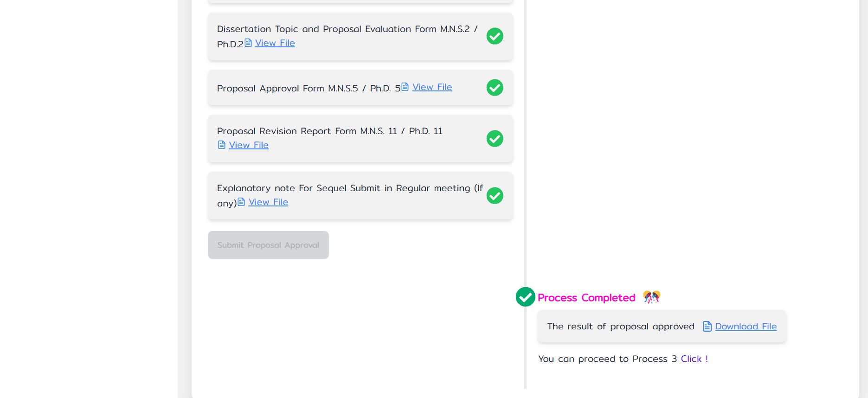Viewport: 868px width, 398px height.
Task: Click green checkmark on Proposal Approval Form
Action: click(495, 88)
